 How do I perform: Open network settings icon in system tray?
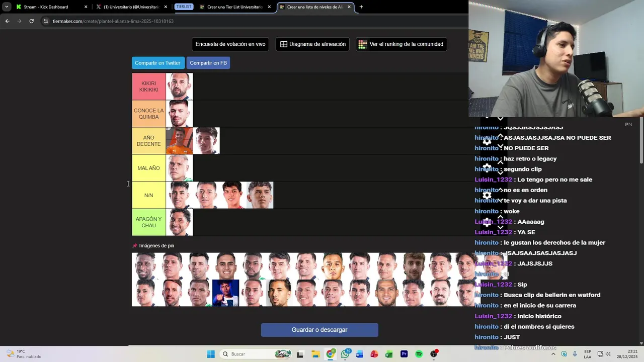(600, 354)
